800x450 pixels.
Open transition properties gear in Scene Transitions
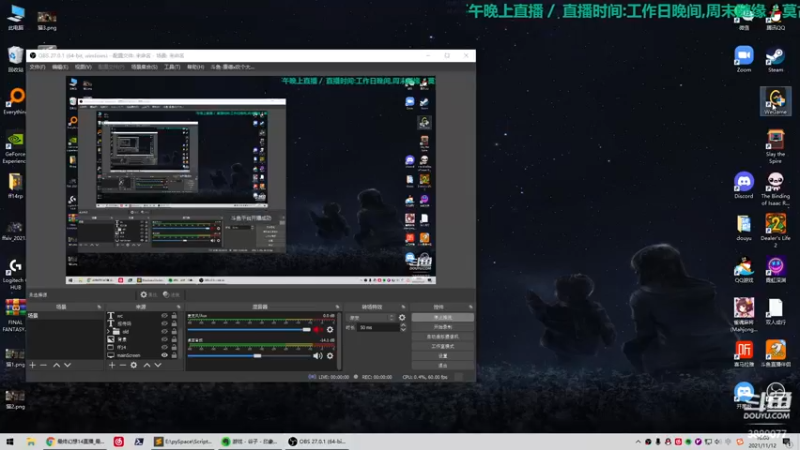(402, 317)
